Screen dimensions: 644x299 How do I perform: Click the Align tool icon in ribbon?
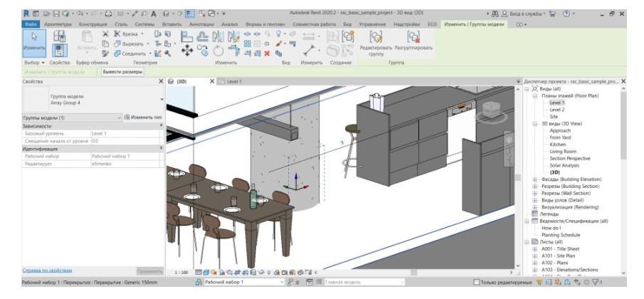click(187, 36)
